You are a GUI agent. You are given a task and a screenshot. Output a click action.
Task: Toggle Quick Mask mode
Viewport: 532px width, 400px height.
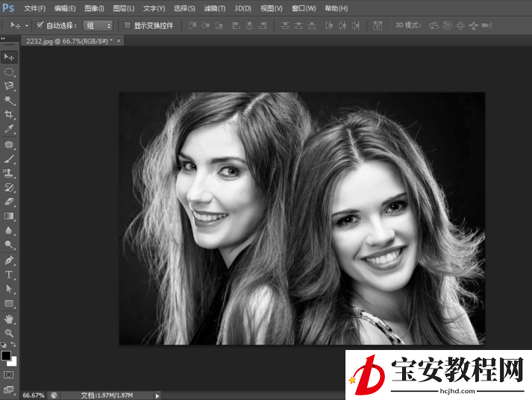(x=8, y=375)
